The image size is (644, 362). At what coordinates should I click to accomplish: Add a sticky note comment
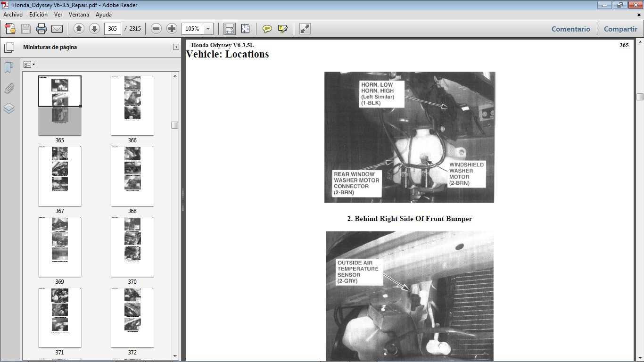267,29
